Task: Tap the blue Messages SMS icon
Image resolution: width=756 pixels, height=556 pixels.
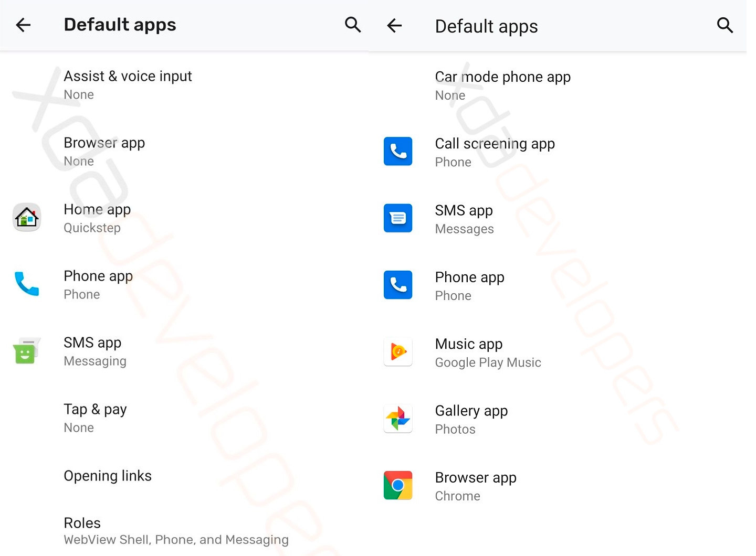Action: pyautogui.click(x=398, y=218)
